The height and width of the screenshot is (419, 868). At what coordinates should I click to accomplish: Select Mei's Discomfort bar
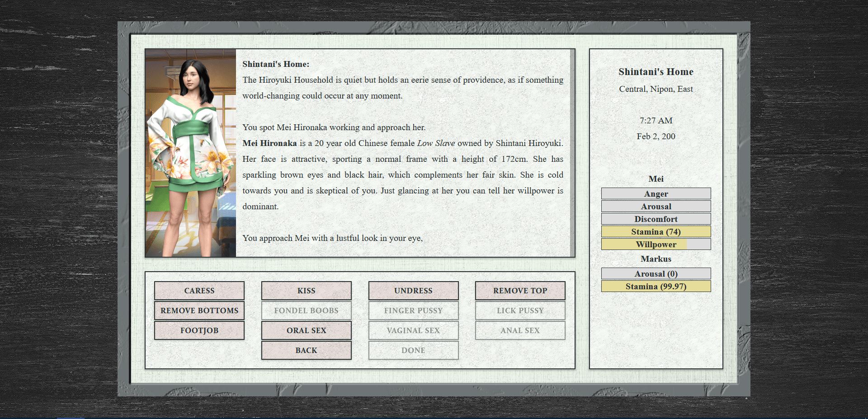[656, 219]
